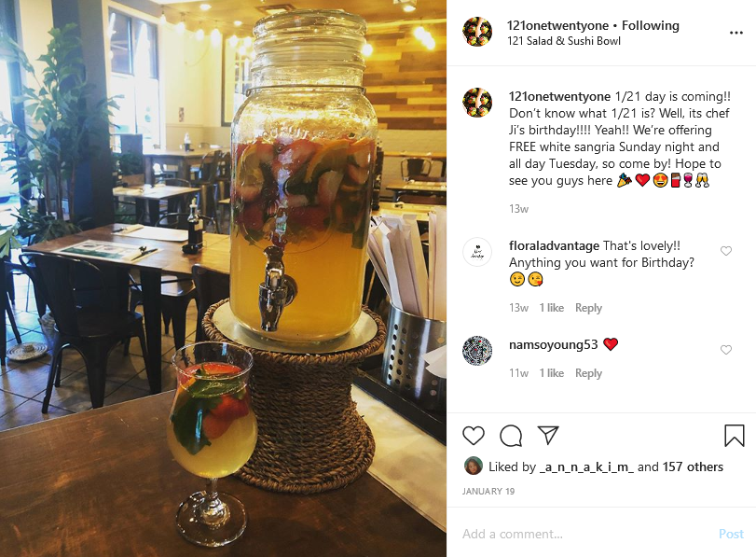Open the three-dots more options menu
756x557 pixels.
tap(736, 33)
